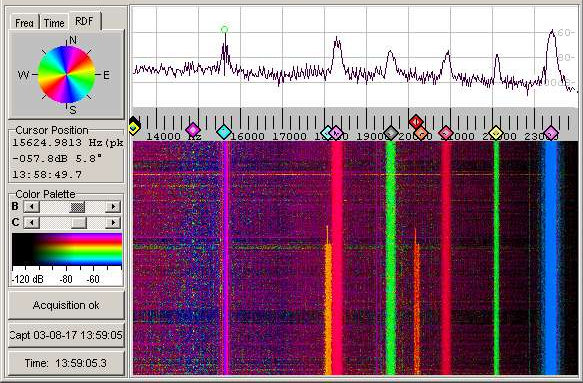583x383 pixels.
Task: Click the magenta diamond marker next to the Hz label
Action: [193, 130]
